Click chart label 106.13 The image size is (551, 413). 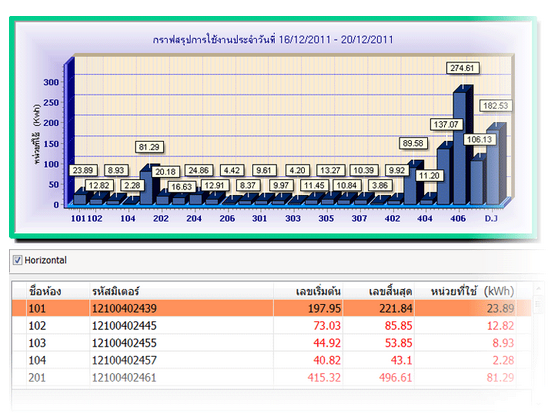[x=479, y=139]
